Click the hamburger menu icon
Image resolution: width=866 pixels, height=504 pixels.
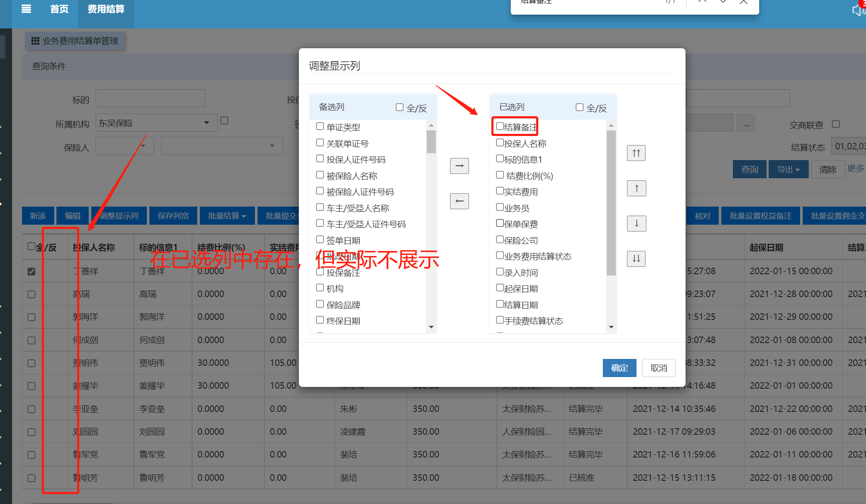(x=26, y=9)
